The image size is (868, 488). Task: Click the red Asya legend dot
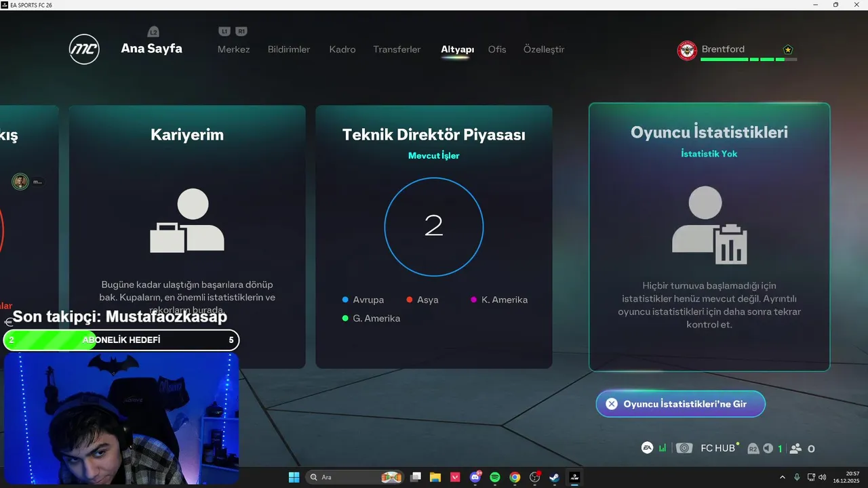tap(410, 300)
